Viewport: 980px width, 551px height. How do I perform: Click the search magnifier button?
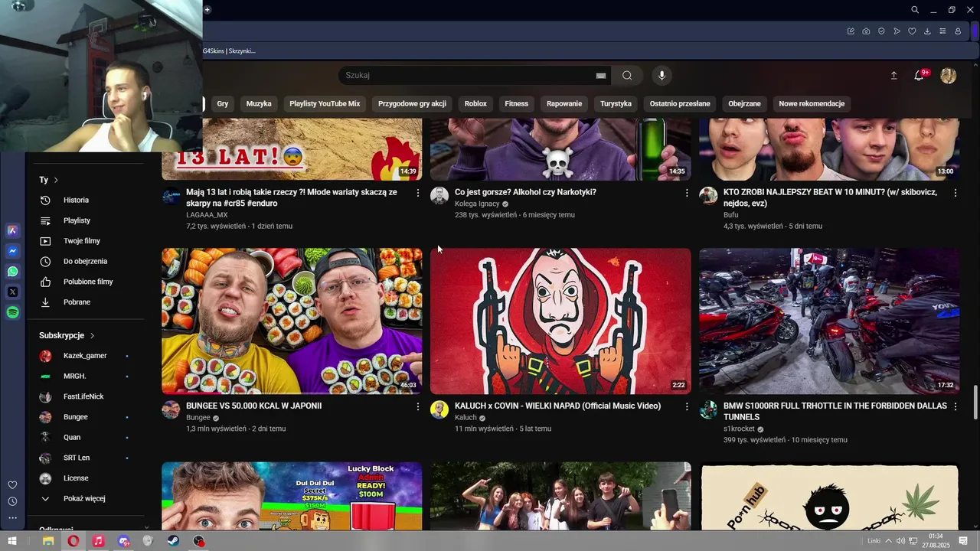[x=627, y=75]
